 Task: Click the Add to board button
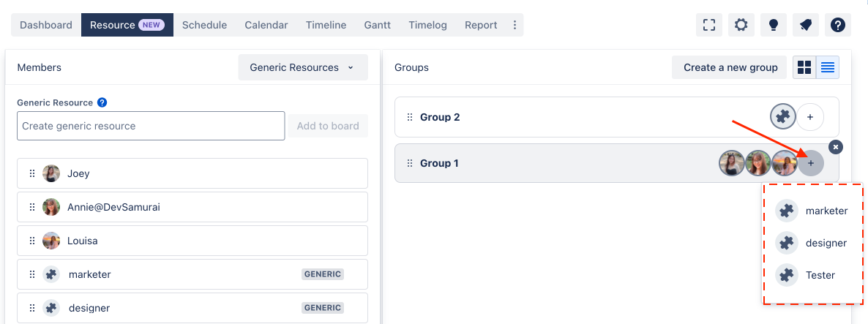click(x=329, y=126)
